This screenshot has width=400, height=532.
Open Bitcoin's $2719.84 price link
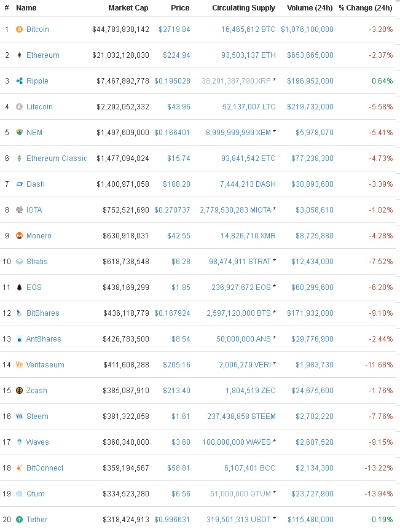pyautogui.click(x=174, y=29)
